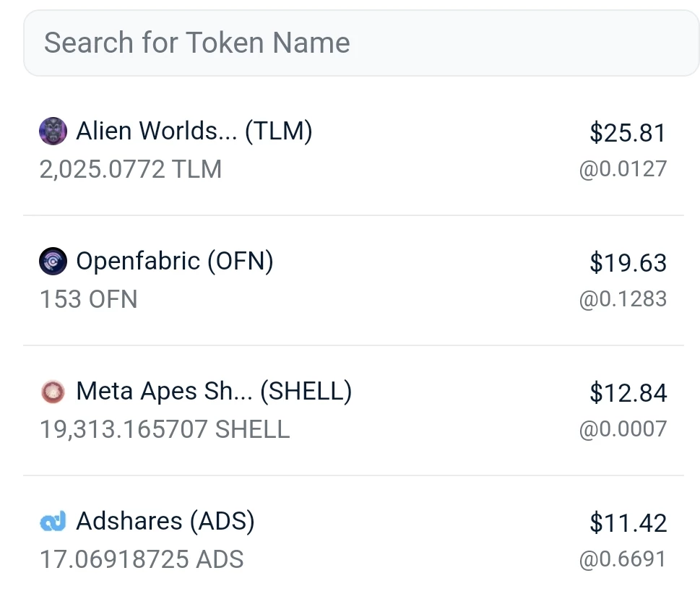This screenshot has height=599, width=700.
Task: Open the Meta Apes Sh... (SHELL) token name
Action: 214,392
